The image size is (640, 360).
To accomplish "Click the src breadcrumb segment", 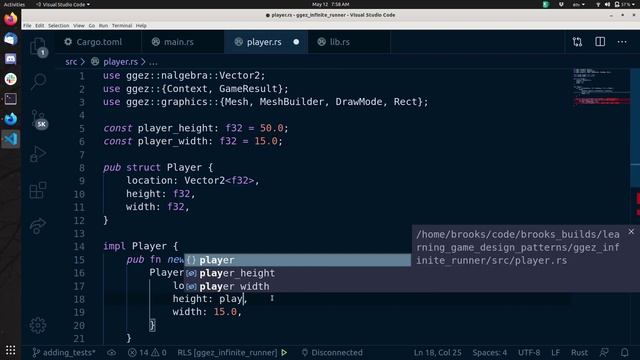I will click(x=71, y=62).
